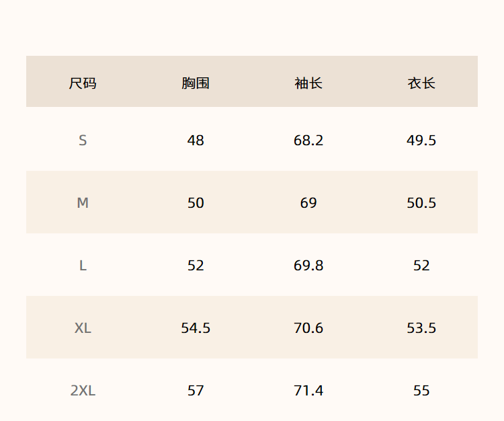Select the sleeve value 69 in row M
504x421 pixels.
[x=308, y=203]
